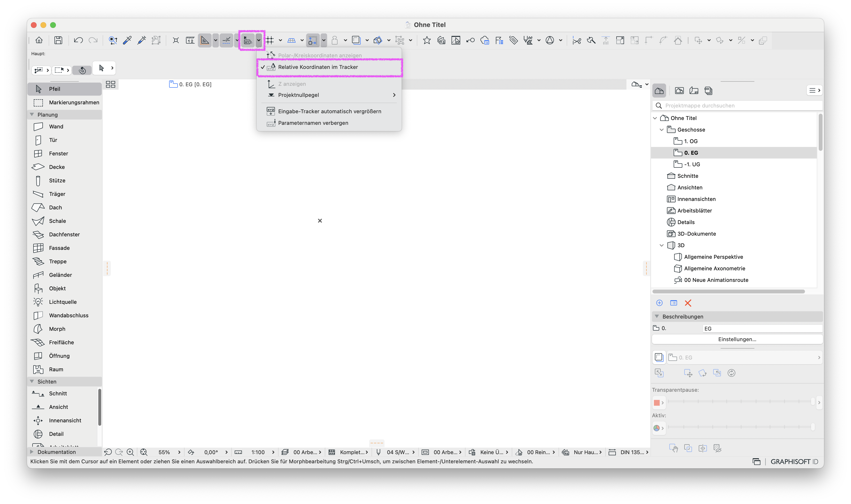This screenshot has height=504, width=851.
Task: Click the Projektmappe durchsuchen search field
Action: click(x=737, y=106)
